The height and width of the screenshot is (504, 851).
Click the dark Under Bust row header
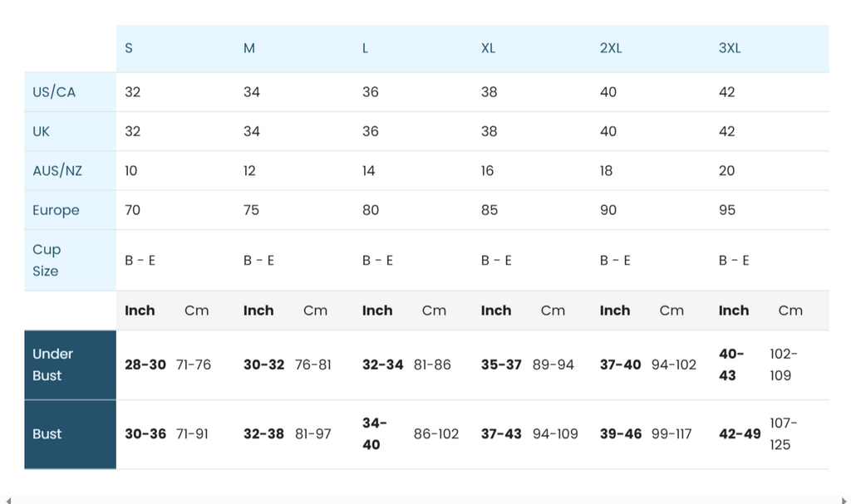coord(53,365)
